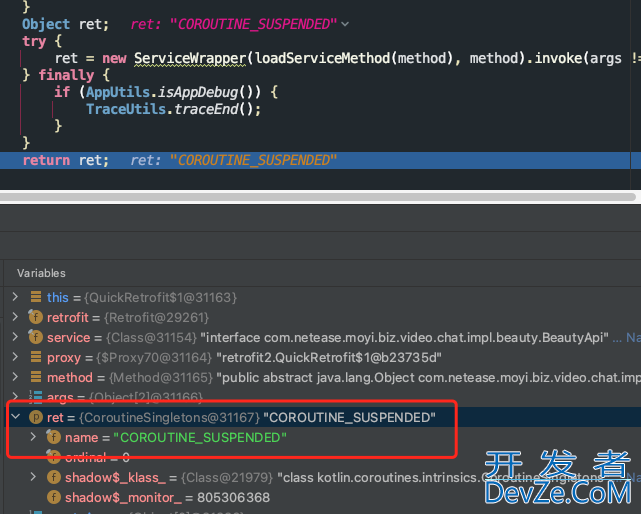Image resolution: width=641 pixels, height=514 pixels.
Task: Select the 'this = {QuickRetrofit$1@31163}' row
Action: point(322,297)
